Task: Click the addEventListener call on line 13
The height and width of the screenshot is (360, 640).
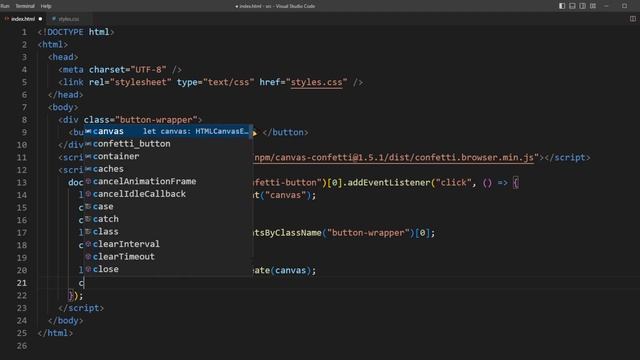Action: [389, 182]
